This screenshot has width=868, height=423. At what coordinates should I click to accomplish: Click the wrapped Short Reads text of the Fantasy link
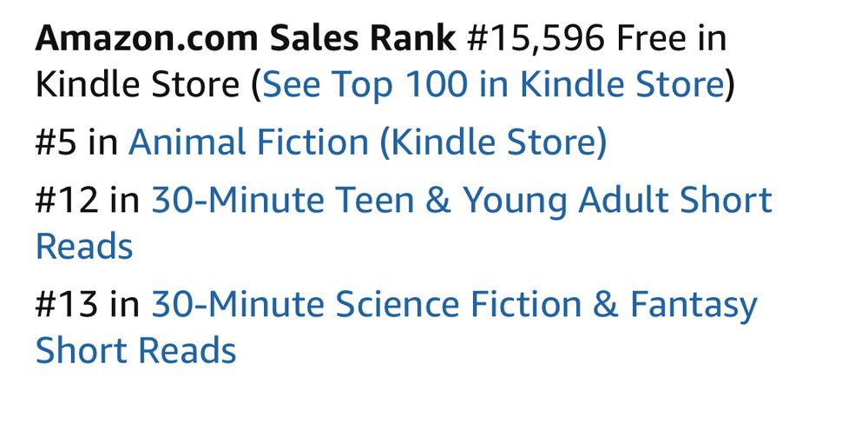(135, 351)
